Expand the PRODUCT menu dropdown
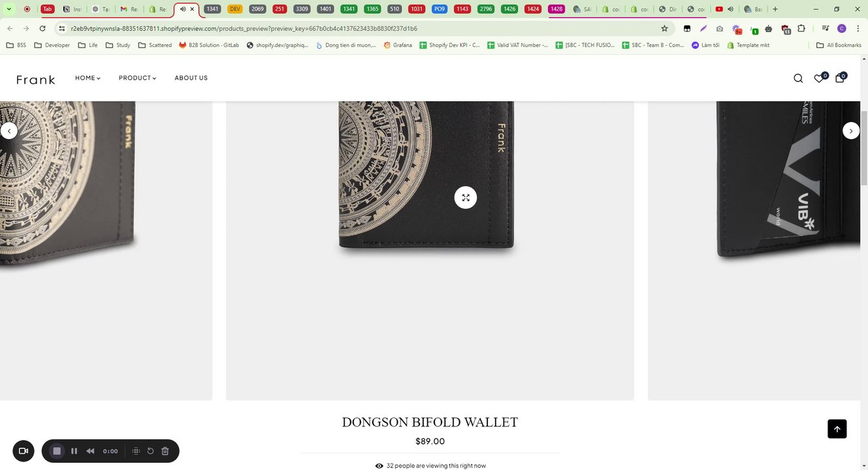 coord(138,78)
